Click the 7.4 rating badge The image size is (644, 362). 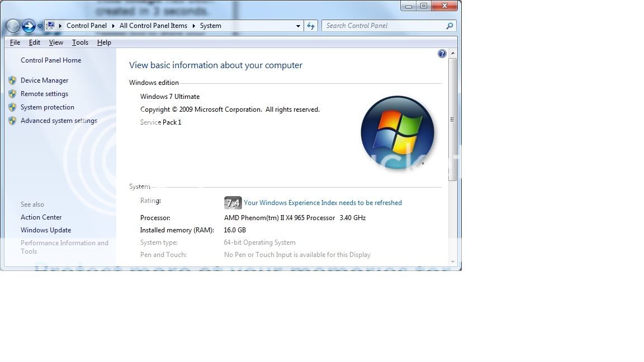coord(233,203)
